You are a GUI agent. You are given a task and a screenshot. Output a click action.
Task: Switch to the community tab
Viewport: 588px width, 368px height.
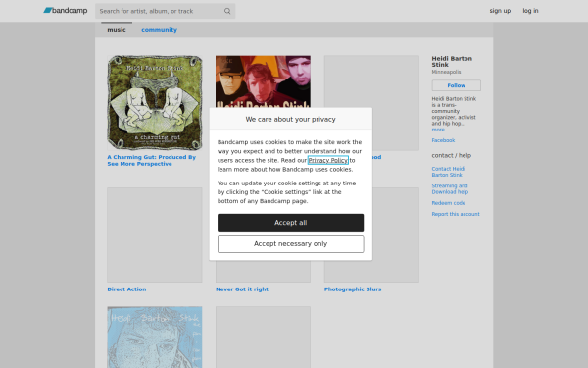(159, 30)
